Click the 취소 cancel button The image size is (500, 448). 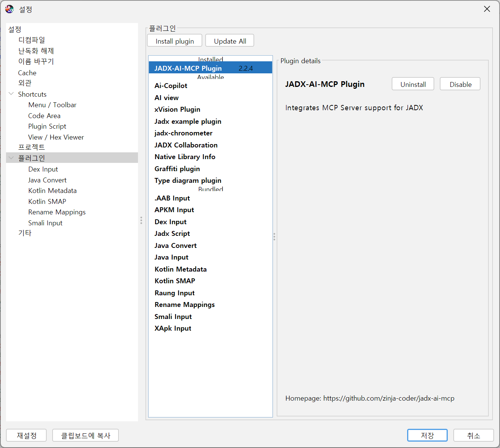point(473,435)
